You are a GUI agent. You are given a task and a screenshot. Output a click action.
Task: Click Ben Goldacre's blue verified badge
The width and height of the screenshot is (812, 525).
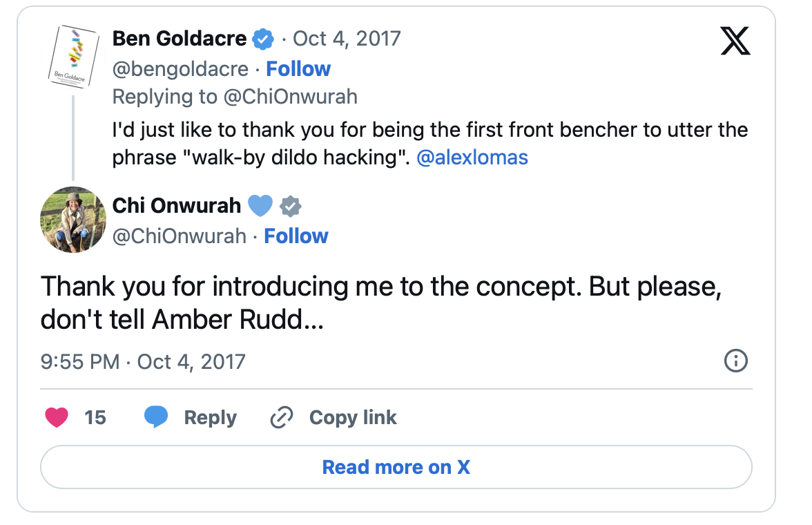tap(263, 39)
